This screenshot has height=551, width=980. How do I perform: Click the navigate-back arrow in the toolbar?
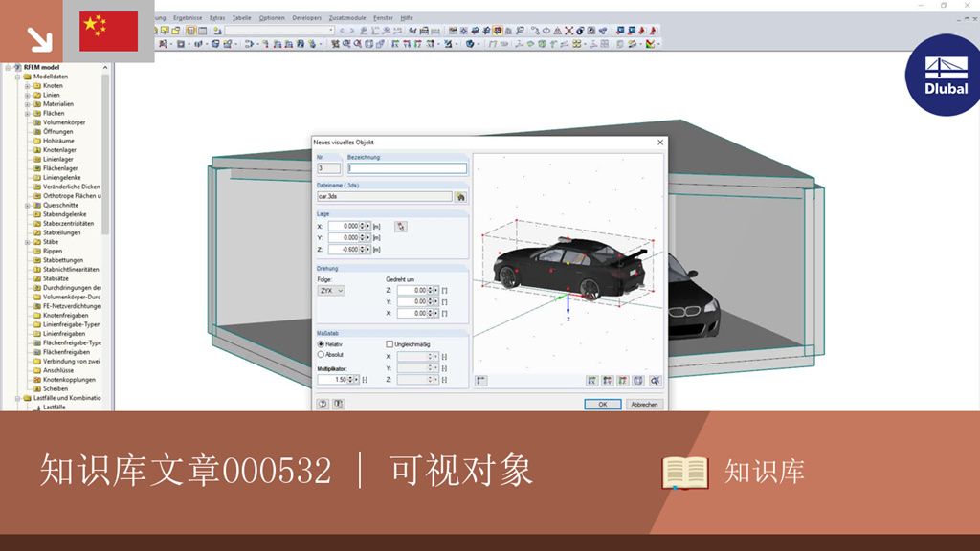342,30
